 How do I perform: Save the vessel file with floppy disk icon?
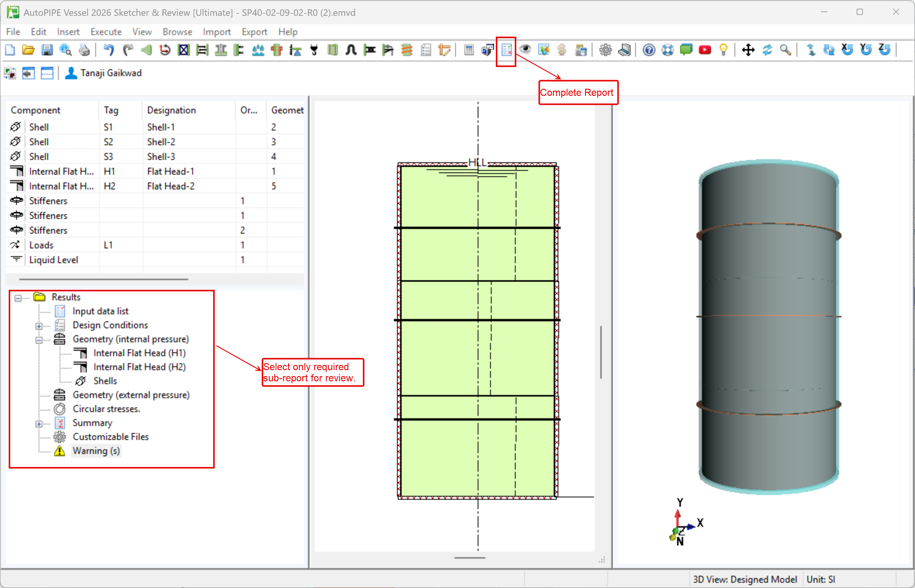[47, 50]
